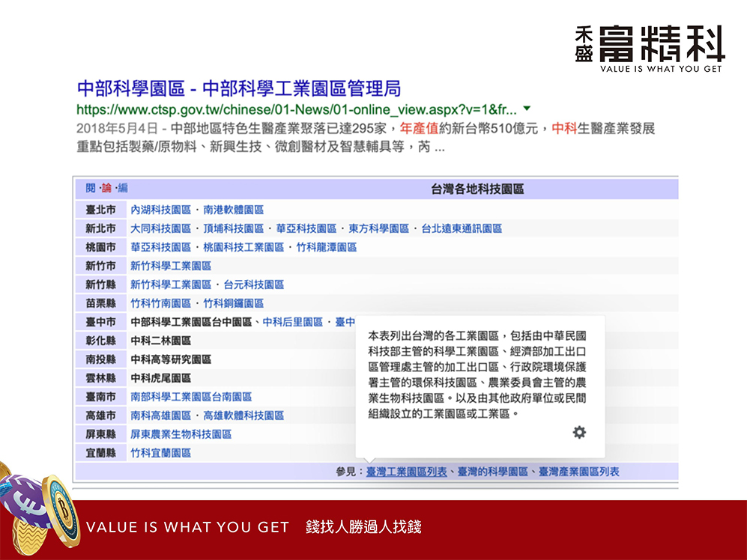Open the 中科后里園區 link

(292, 322)
